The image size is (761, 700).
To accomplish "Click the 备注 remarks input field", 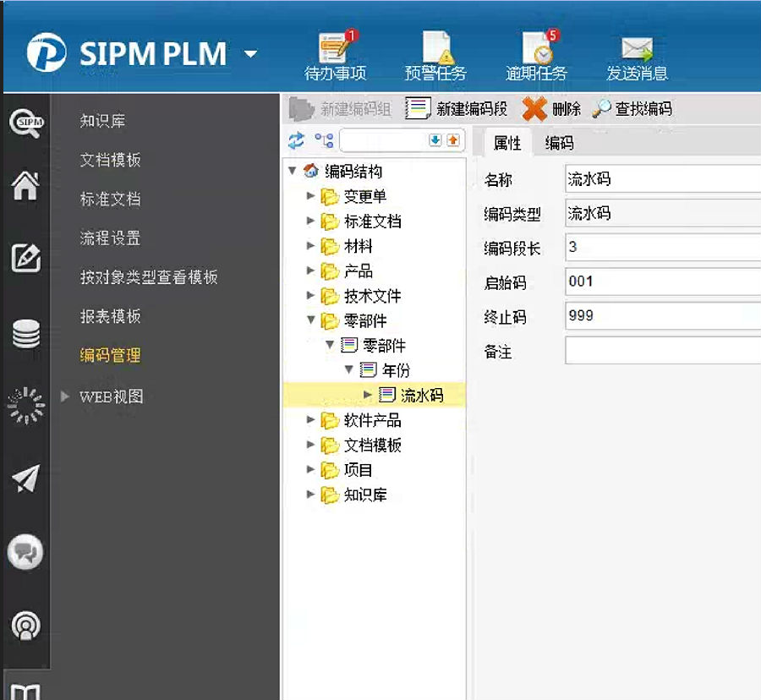I will [x=662, y=350].
